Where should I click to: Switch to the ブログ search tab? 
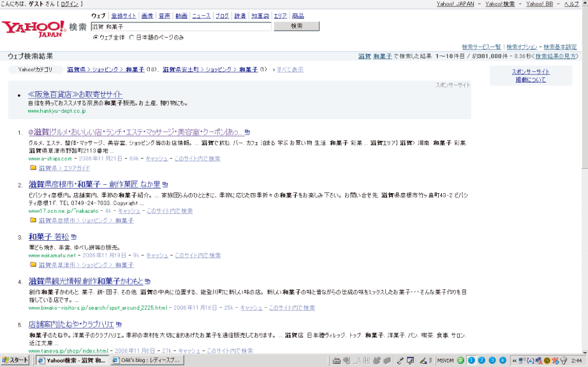[x=222, y=16]
